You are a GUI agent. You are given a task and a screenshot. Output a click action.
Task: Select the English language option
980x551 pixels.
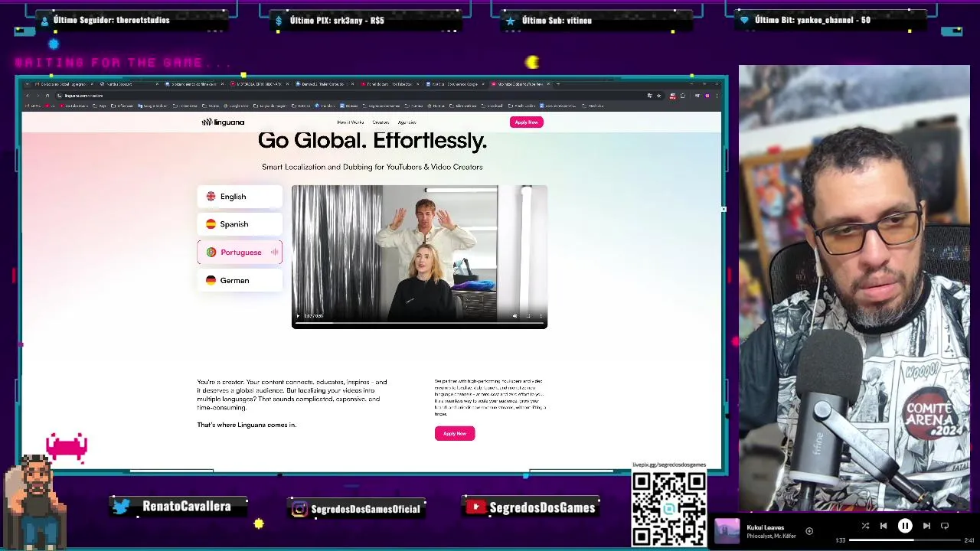[x=240, y=197]
